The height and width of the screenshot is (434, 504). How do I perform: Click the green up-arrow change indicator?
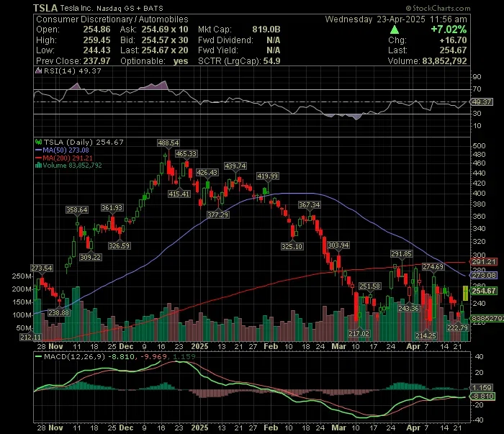point(395,30)
